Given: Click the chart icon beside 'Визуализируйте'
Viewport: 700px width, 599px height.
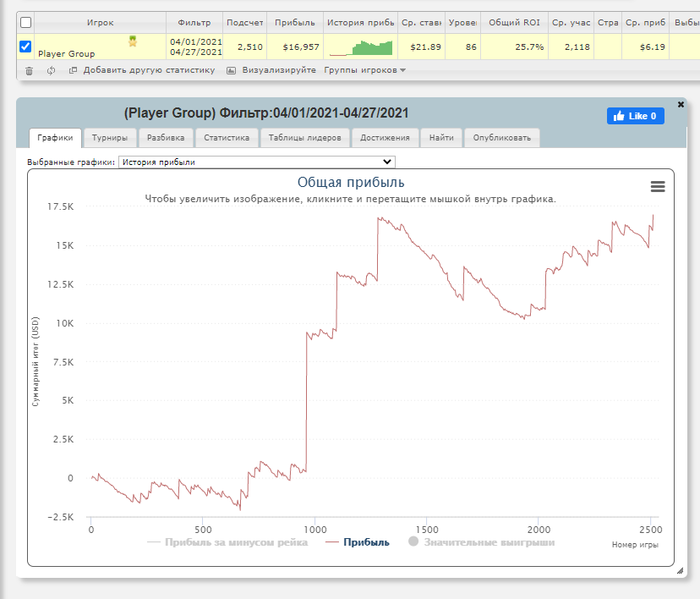Looking at the screenshot, I should point(231,71).
